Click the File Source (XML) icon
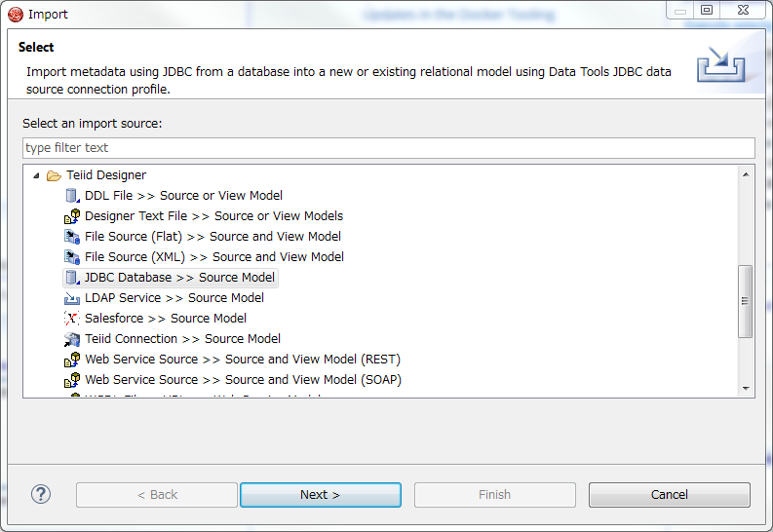Screen dimensions: 773x532 click(72, 257)
